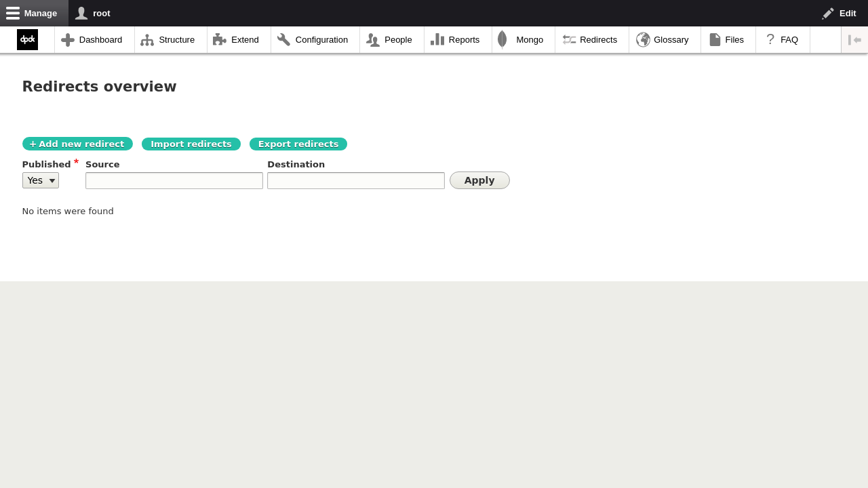The width and height of the screenshot is (868, 488).
Task: Click Import redirects button
Action: (191, 144)
